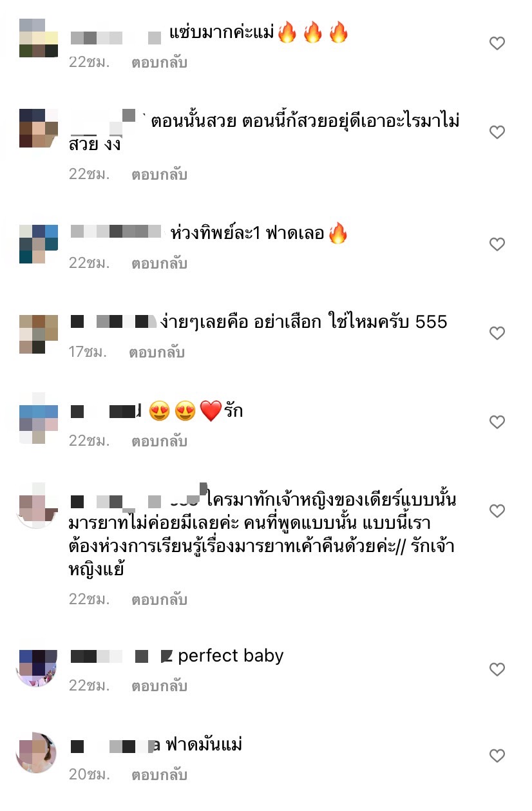Reply to the perfect baby comment
The height and width of the screenshot is (811, 532).
click(159, 686)
